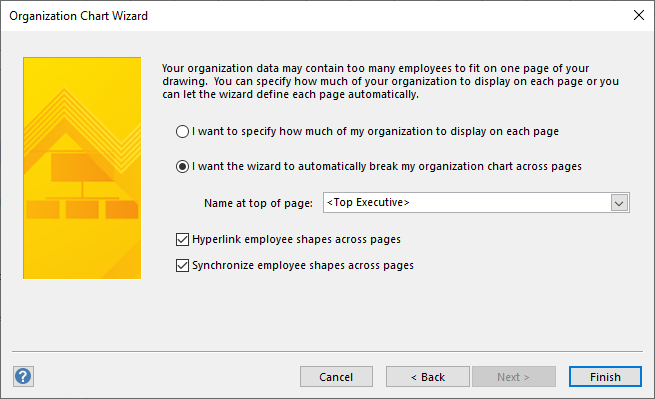Click the yellow wizard banner image
This screenshot has height=399, width=655.
[82, 168]
